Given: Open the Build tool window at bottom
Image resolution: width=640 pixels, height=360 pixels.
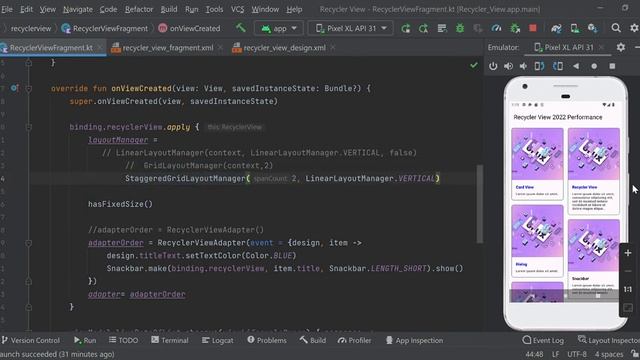Looking at the screenshot, I should click(313, 340).
